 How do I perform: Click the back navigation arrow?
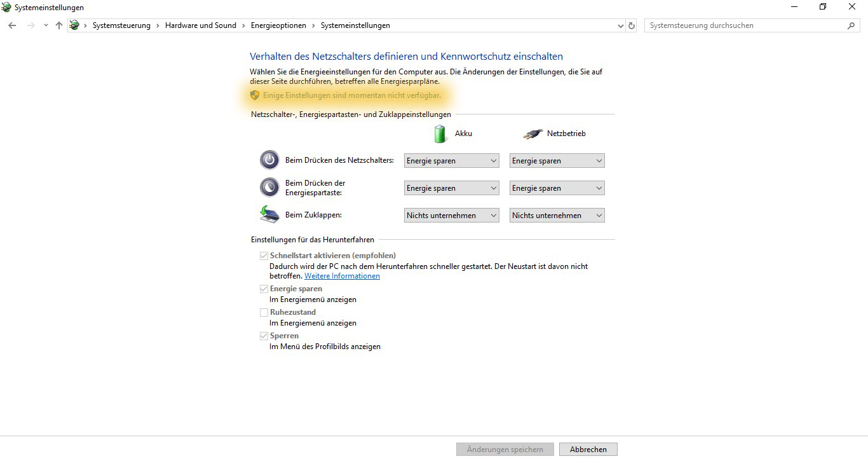tap(12, 25)
